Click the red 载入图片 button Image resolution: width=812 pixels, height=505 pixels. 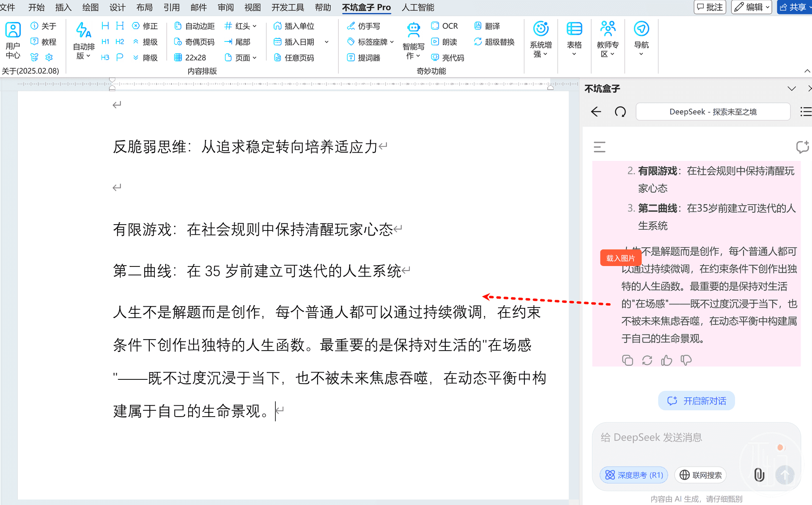(620, 258)
